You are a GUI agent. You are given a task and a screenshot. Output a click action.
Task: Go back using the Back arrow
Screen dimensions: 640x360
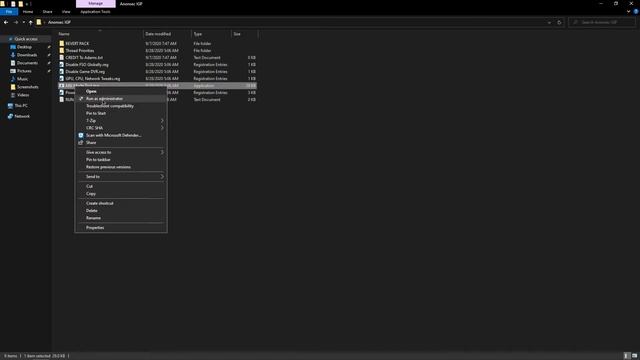point(6,22)
